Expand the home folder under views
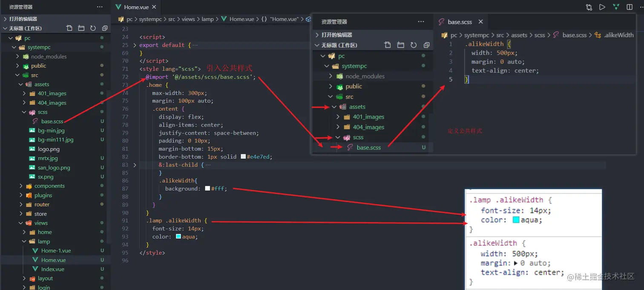Screen dimensions: 644x290 [24, 232]
